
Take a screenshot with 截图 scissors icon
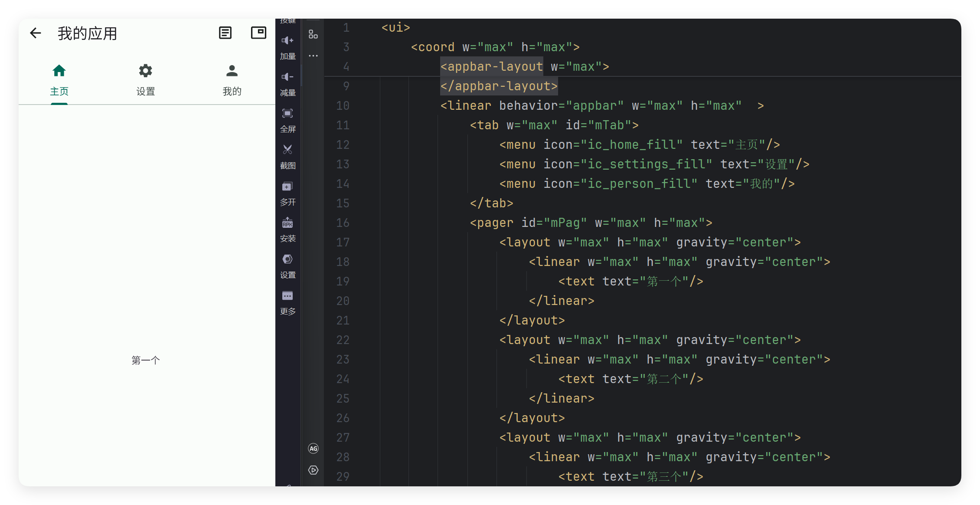[x=287, y=150]
